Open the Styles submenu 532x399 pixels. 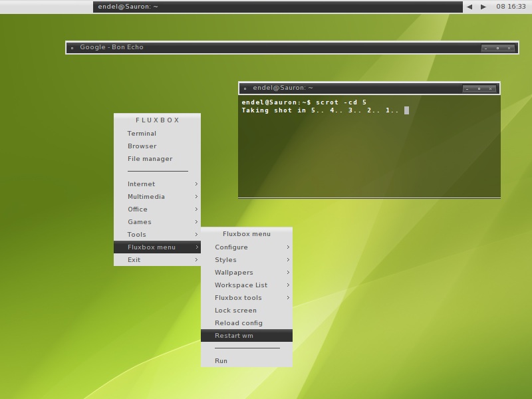pyautogui.click(x=247, y=259)
